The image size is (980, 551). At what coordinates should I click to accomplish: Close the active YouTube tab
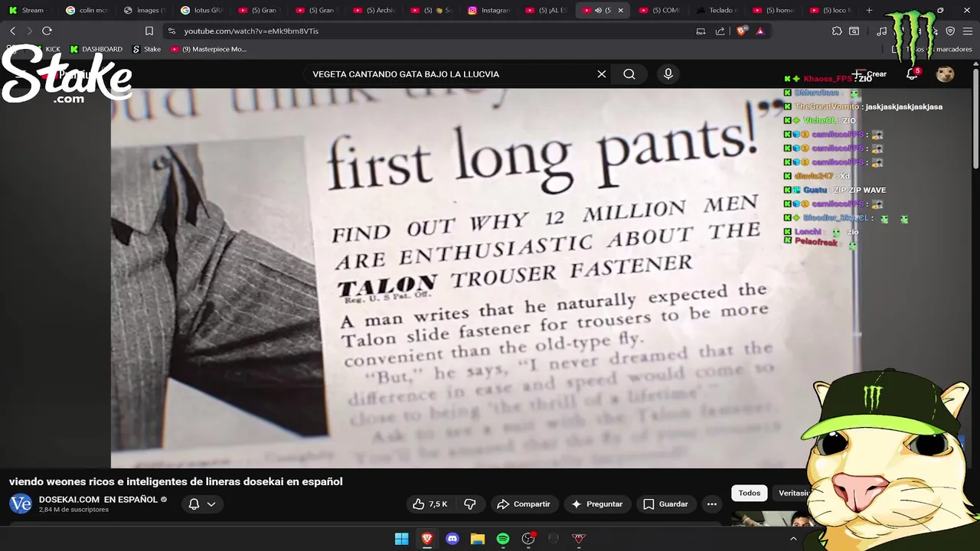[x=621, y=10]
